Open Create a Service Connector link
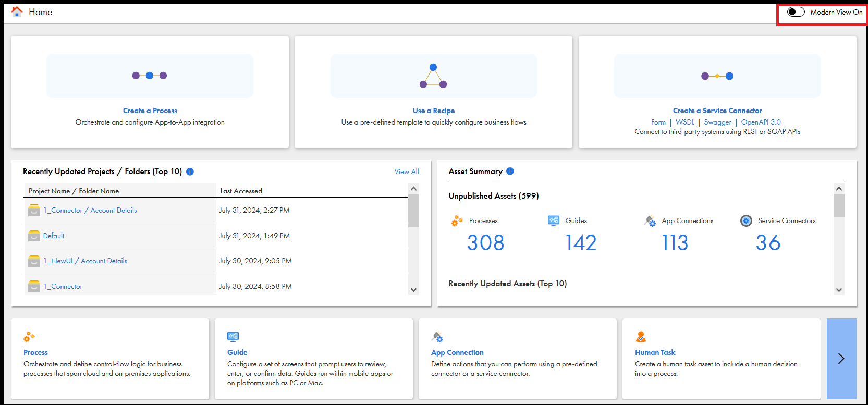 tap(717, 111)
